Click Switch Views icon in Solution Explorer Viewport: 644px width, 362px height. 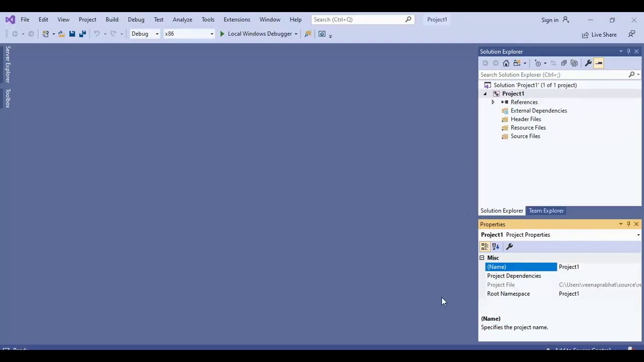pos(517,63)
